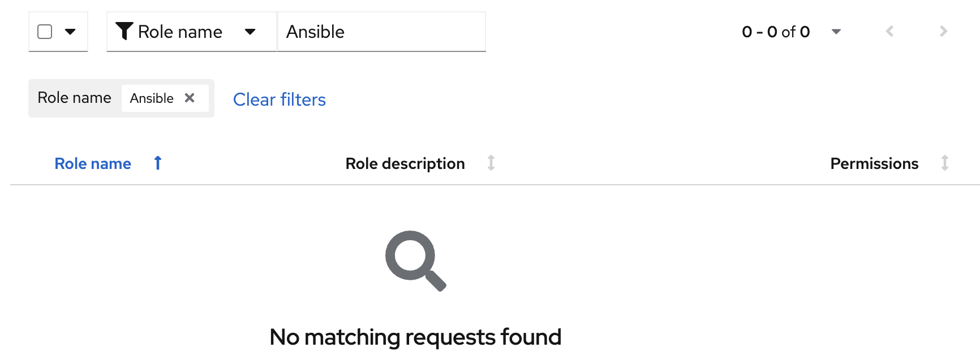The image size is (980, 356).
Task: Click the ascending sort arrow beside Role name
Action: click(158, 163)
